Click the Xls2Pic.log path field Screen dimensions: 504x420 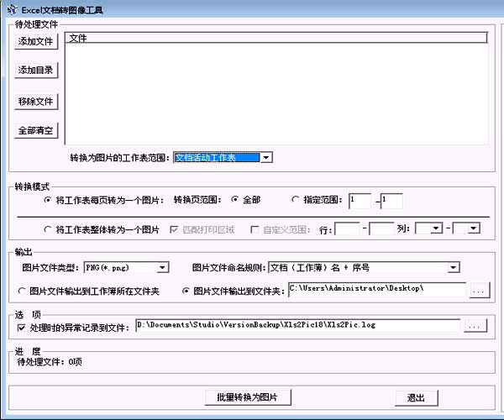[x=297, y=326]
